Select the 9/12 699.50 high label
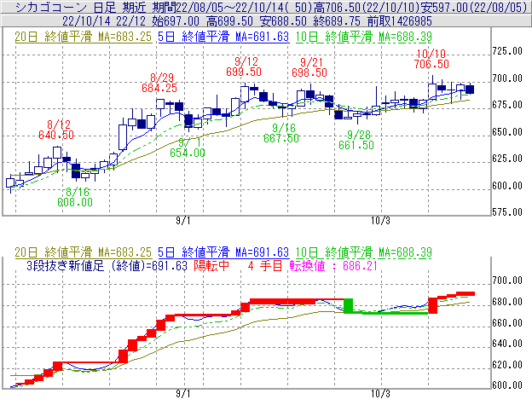532x405 pixels. click(x=244, y=67)
